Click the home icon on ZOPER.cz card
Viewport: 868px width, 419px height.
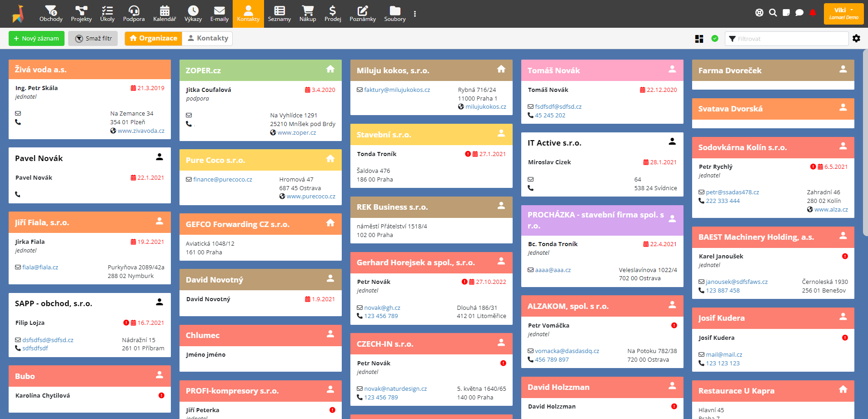330,69
